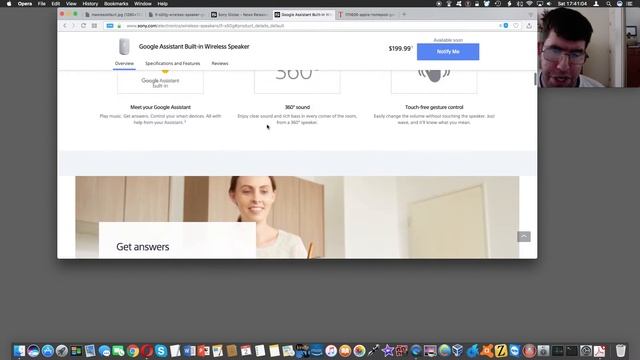Open Launchpad rocket in the dock

click(62, 351)
